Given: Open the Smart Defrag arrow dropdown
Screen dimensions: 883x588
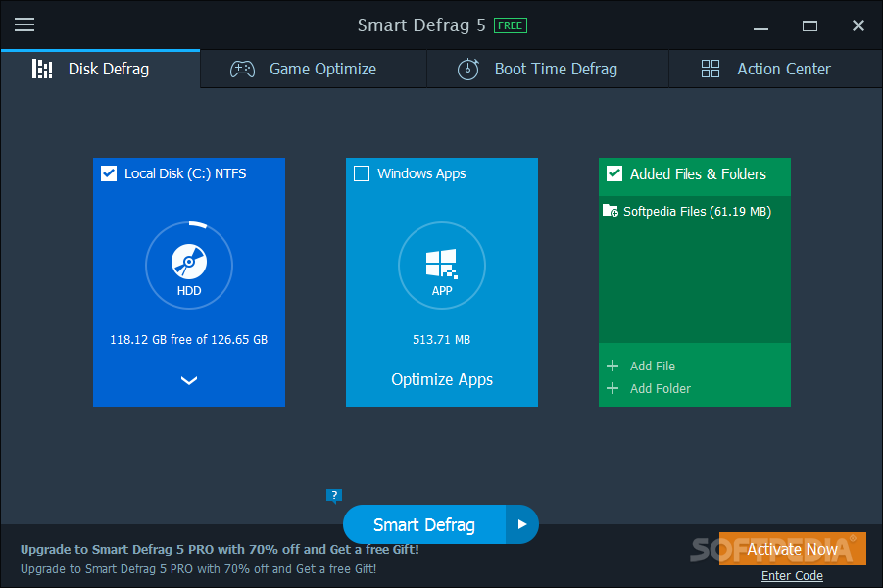Looking at the screenshot, I should click(x=522, y=525).
